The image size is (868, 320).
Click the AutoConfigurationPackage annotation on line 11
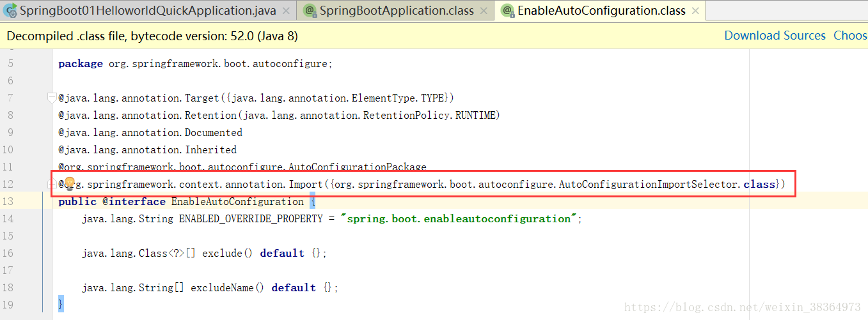tap(358, 167)
